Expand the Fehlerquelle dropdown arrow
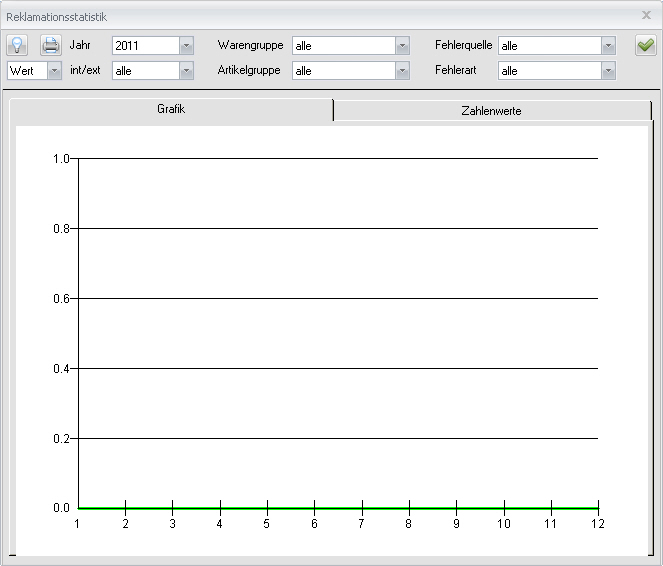 [x=608, y=46]
